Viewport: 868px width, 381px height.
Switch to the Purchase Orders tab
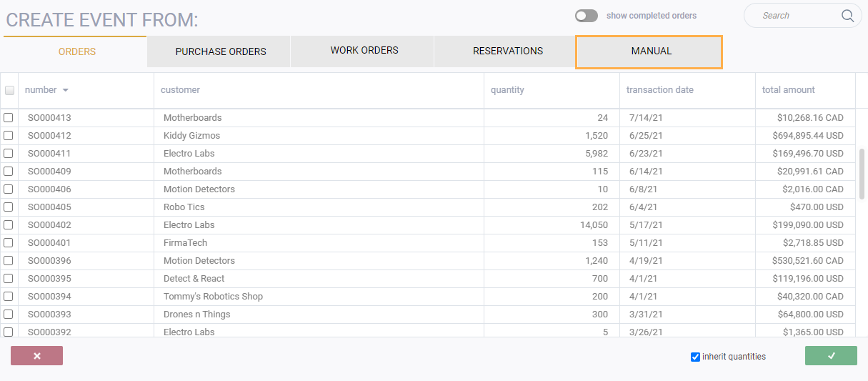click(221, 51)
